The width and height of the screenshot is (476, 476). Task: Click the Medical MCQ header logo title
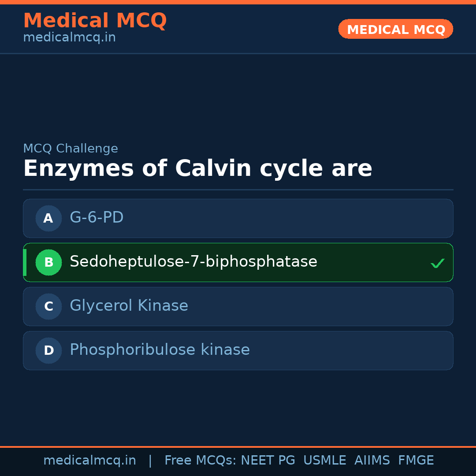(95, 20)
